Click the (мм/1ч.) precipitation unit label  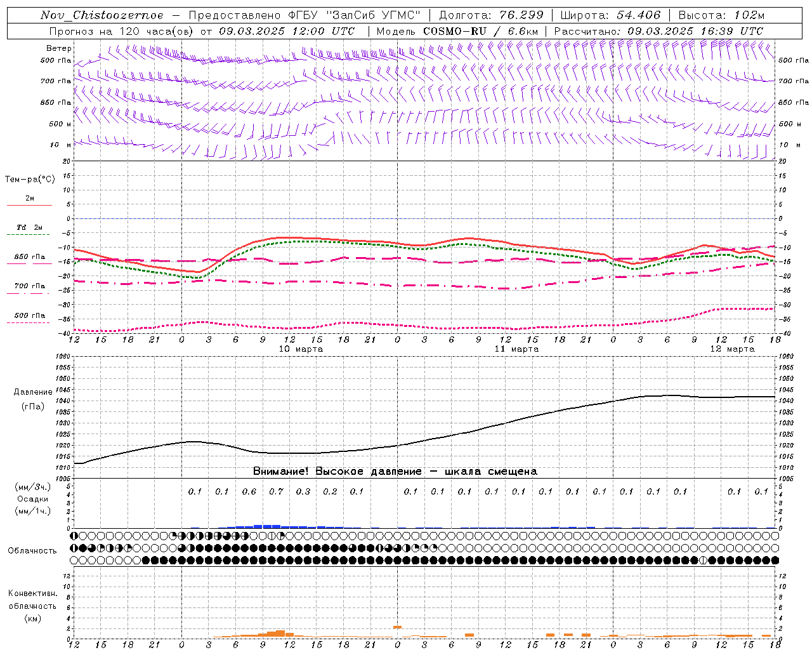[x=33, y=511]
